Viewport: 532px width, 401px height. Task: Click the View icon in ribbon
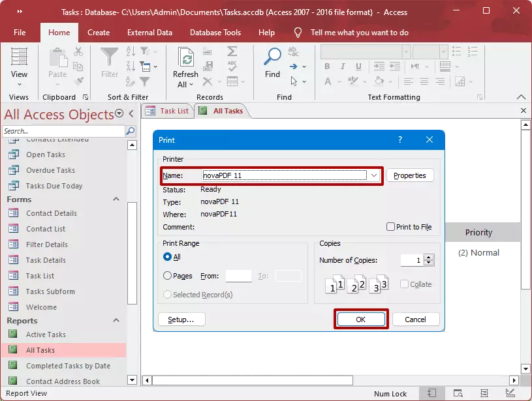(19, 58)
